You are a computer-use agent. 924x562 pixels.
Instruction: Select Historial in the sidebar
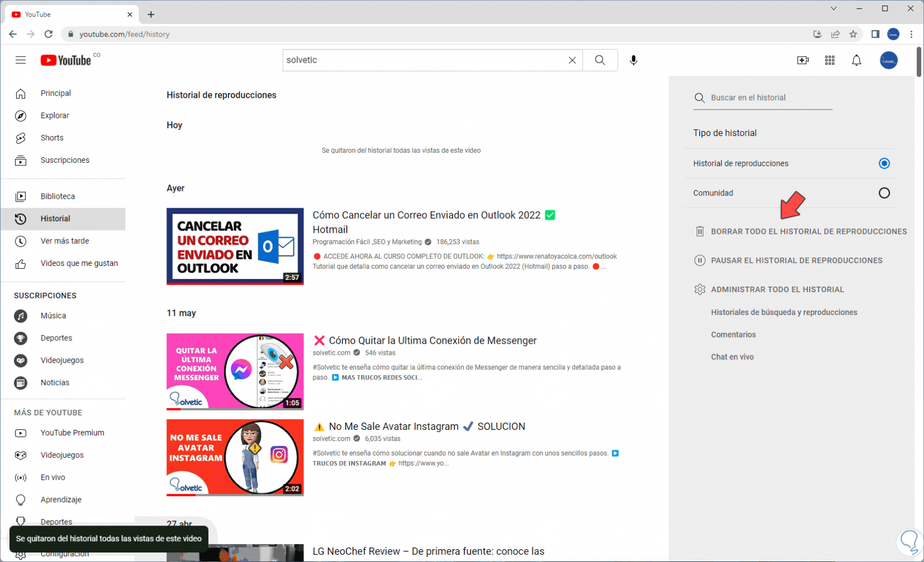pyautogui.click(x=63, y=219)
